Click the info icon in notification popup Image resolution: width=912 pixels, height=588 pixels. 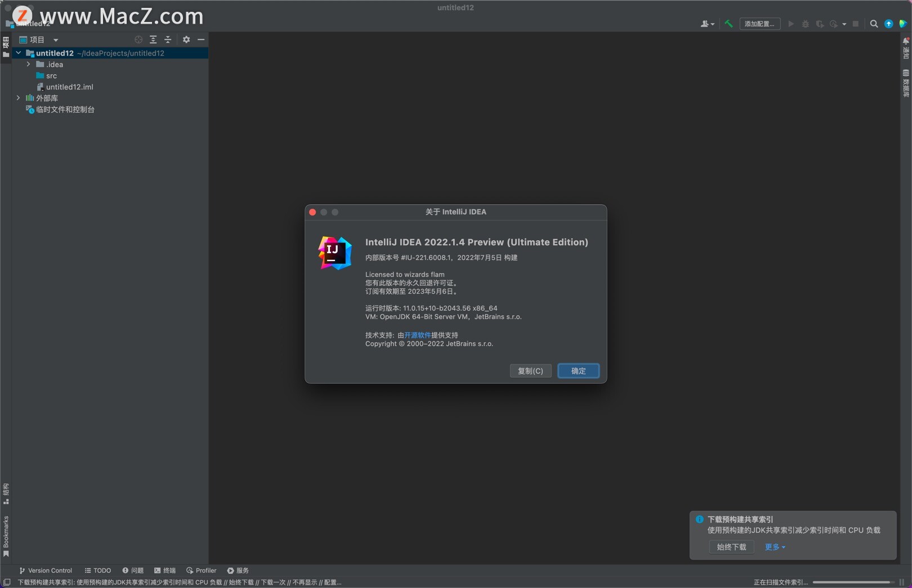tap(699, 519)
